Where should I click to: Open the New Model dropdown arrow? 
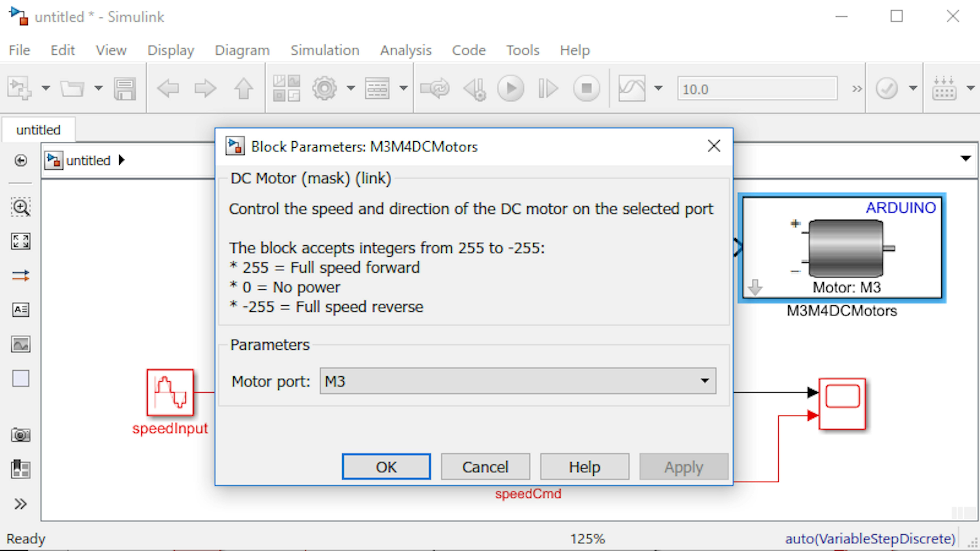46,88
